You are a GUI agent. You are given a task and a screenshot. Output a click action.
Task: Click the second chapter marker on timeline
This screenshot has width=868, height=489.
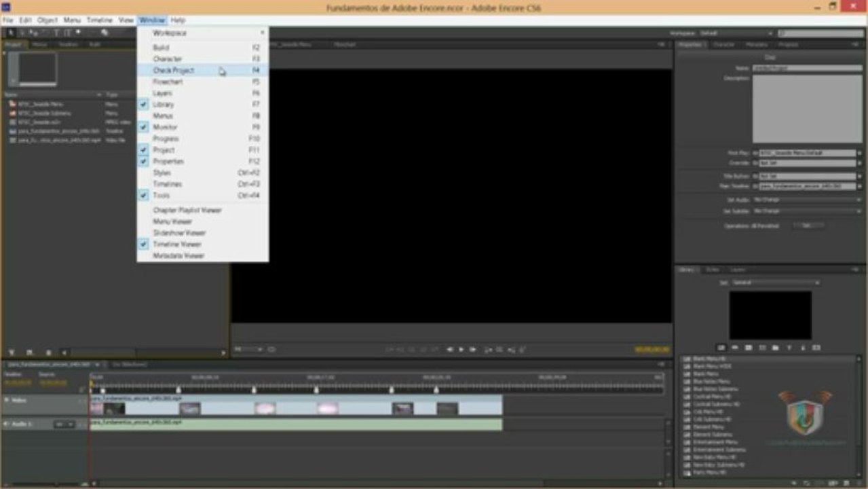178,390
